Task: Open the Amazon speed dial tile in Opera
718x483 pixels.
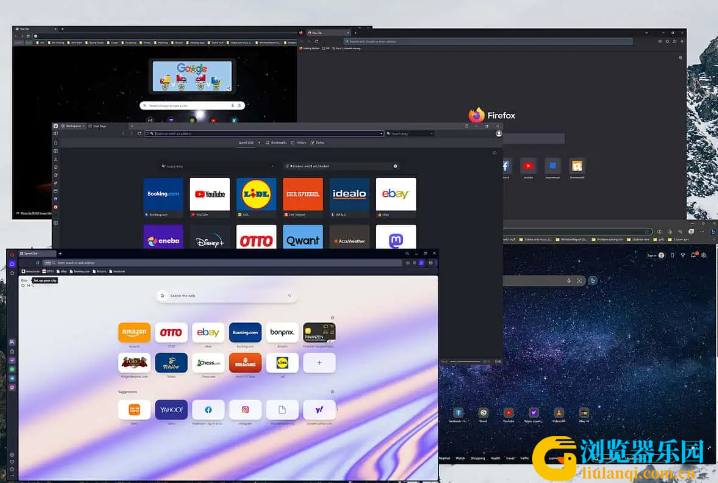Action: tap(134, 332)
